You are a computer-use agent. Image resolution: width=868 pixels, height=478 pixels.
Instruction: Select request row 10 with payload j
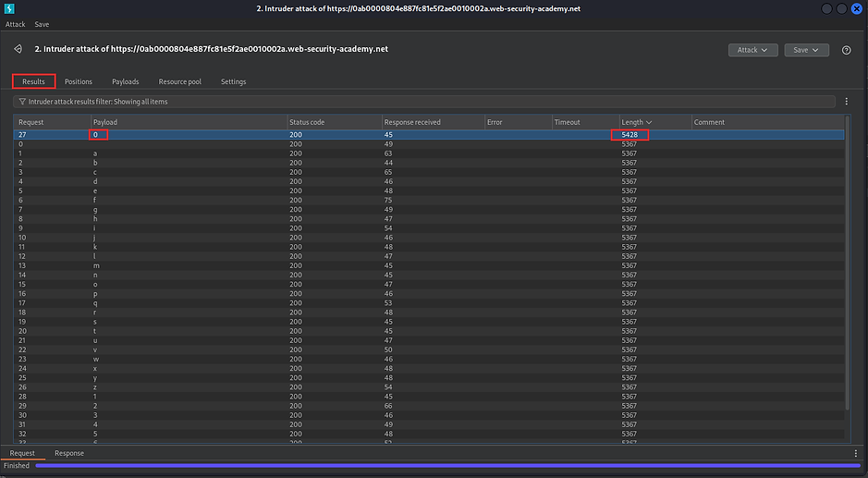[x=429, y=238]
